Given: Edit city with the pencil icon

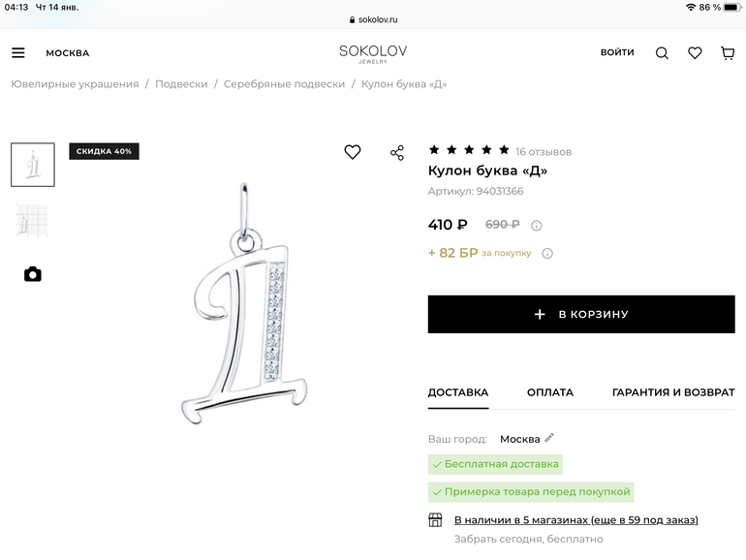Looking at the screenshot, I should click(549, 438).
